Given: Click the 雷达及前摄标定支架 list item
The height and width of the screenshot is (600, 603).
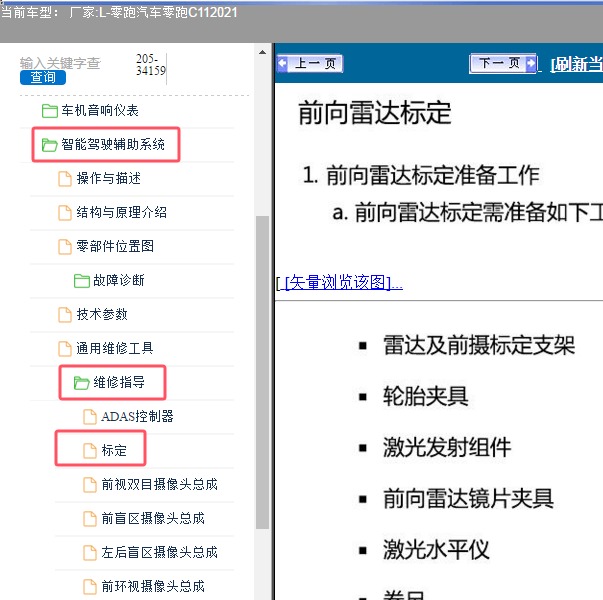Looking at the screenshot, I should 479,345.
